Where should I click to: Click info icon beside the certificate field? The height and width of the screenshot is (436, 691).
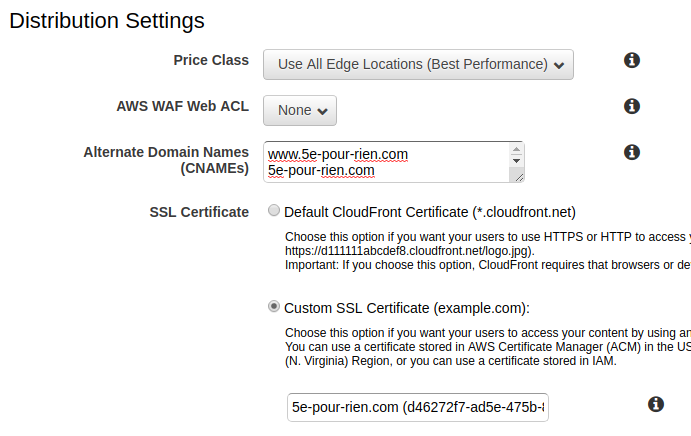click(656, 404)
